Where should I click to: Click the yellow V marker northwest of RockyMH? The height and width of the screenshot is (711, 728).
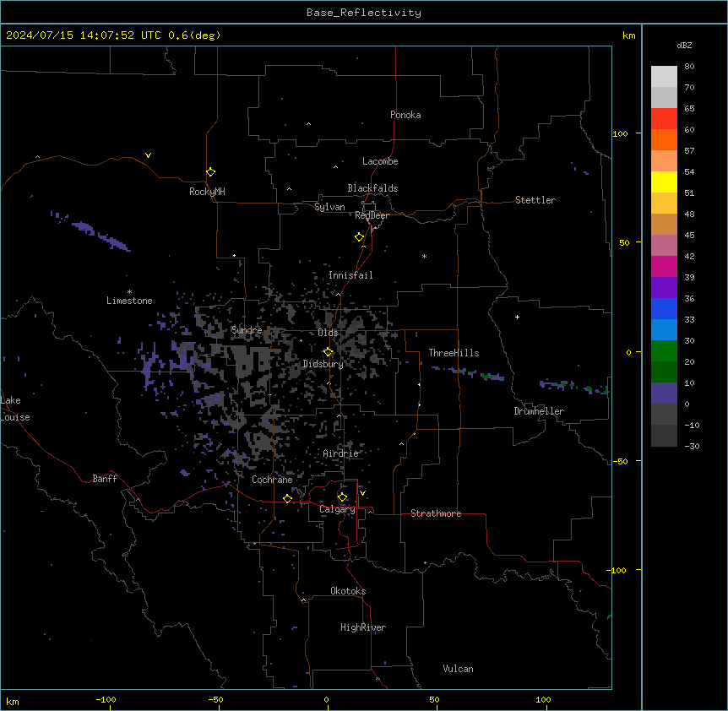(x=148, y=155)
